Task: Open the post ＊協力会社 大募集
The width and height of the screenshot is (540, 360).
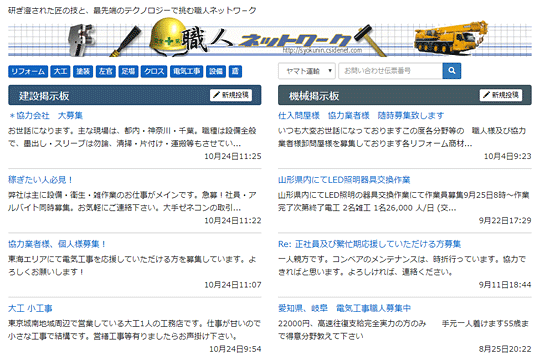Action: 45,115
